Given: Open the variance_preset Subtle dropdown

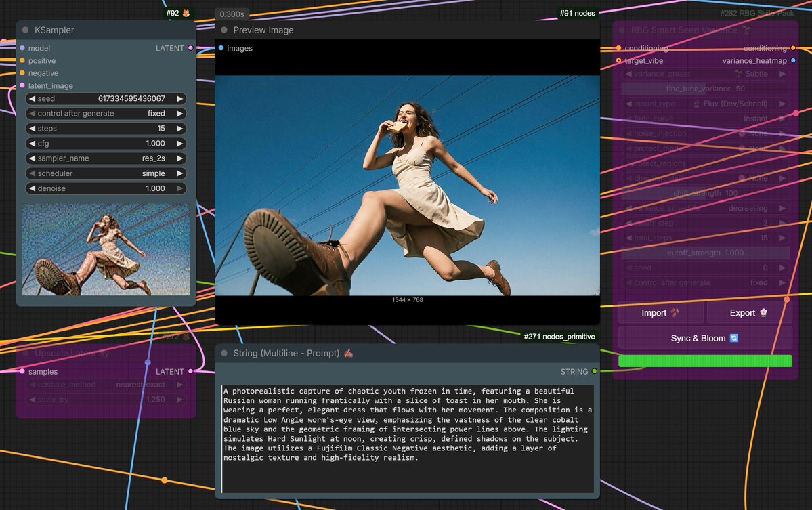Looking at the screenshot, I should coord(705,74).
